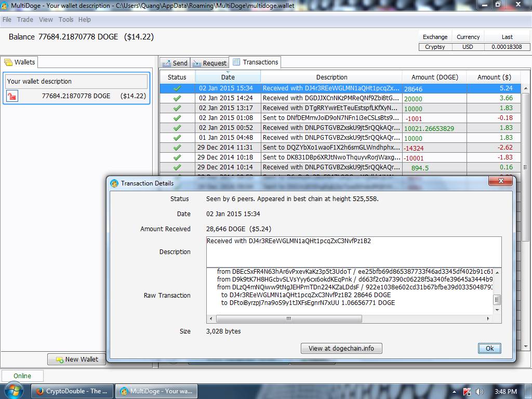The height and width of the screenshot is (399, 532).
Task: Click View at dogechain.info button
Action: (341, 349)
